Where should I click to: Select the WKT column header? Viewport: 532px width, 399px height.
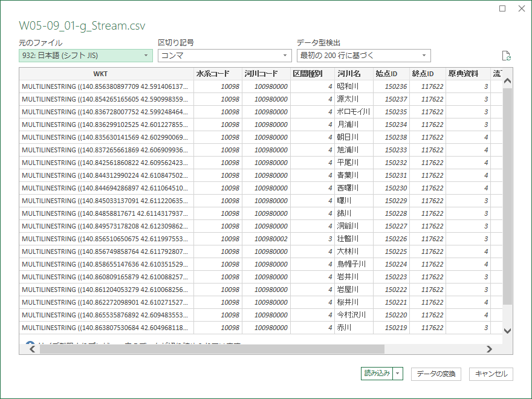pos(106,74)
